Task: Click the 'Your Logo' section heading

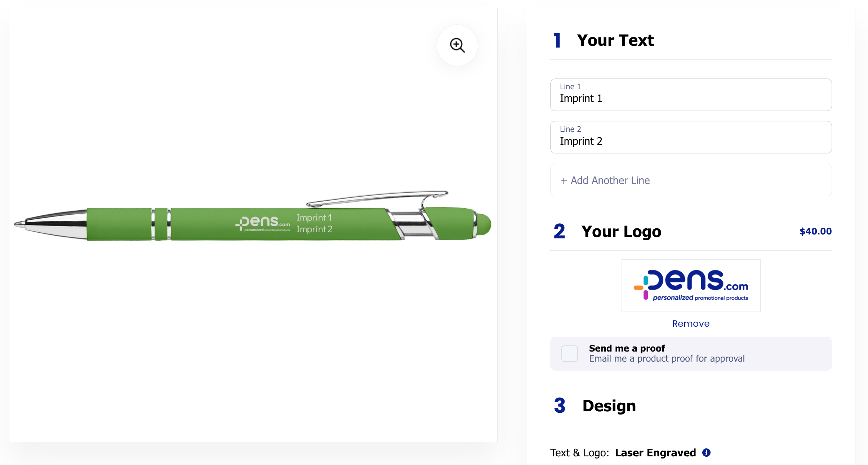Action: point(621,231)
